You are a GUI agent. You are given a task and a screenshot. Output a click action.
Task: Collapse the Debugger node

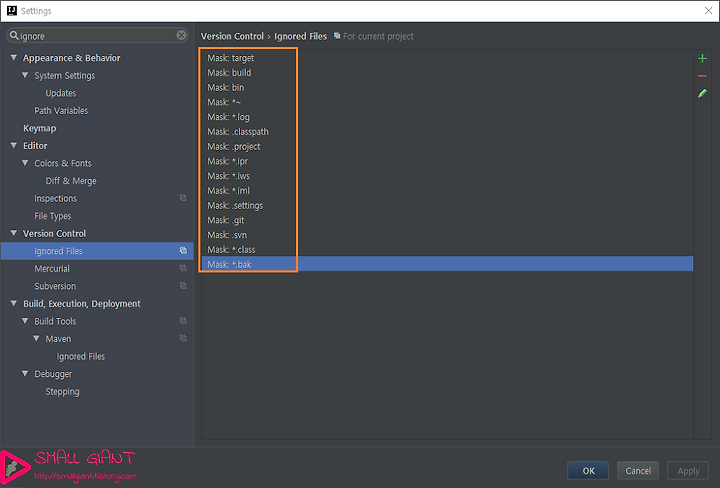(25, 373)
